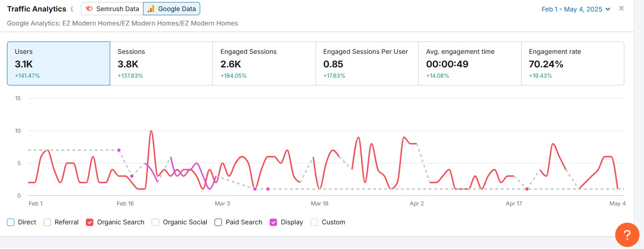
Task: Open the orange help question-mark button
Action: pos(627,235)
